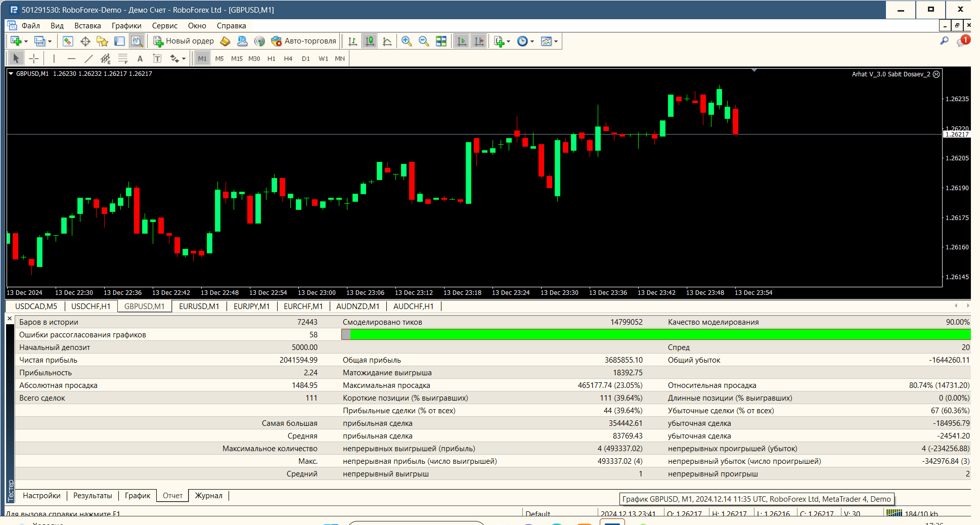Click the Новый ордер button
Image resolution: width=980 pixels, height=525 pixels.
click(184, 41)
